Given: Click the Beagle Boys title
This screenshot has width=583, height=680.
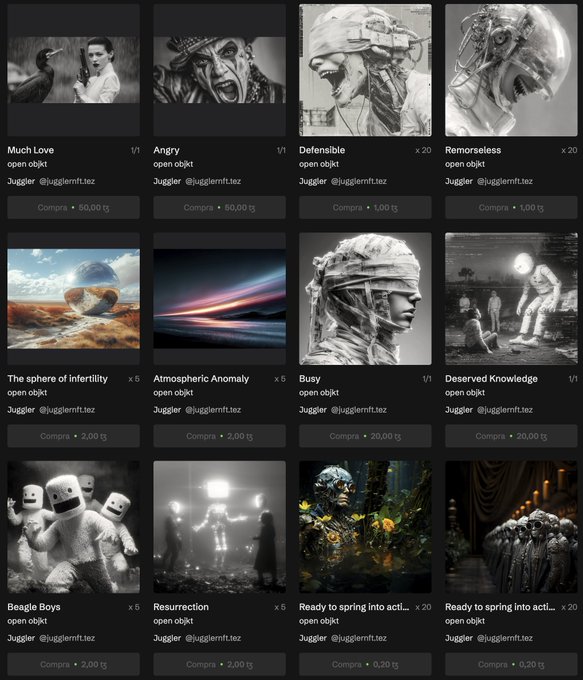Looking at the screenshot, I should point(34,607).
